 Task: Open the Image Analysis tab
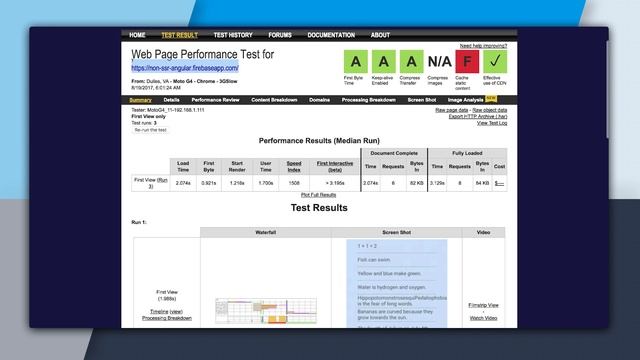[465, 100]
